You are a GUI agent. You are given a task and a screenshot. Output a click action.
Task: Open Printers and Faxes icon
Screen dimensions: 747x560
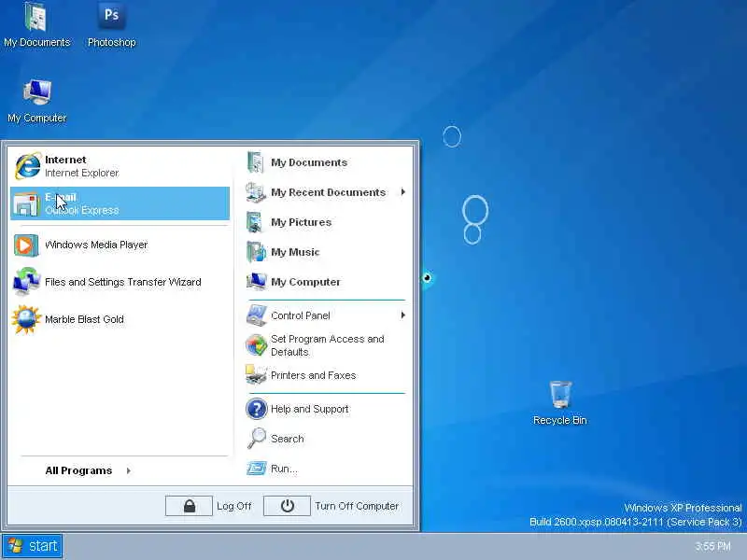pos(256,375)
